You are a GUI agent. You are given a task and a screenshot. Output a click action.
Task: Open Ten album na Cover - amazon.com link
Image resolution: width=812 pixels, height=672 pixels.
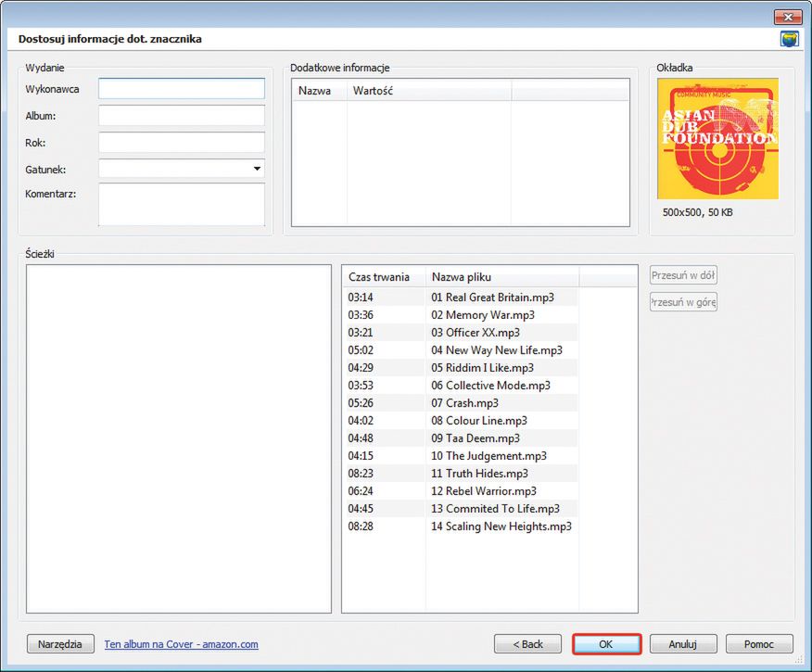pyautogui.click(x=182, y=644)
